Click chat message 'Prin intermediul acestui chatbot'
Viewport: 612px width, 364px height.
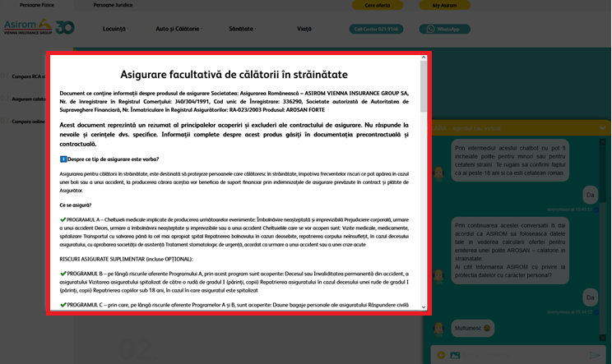[x=510, y=160]
